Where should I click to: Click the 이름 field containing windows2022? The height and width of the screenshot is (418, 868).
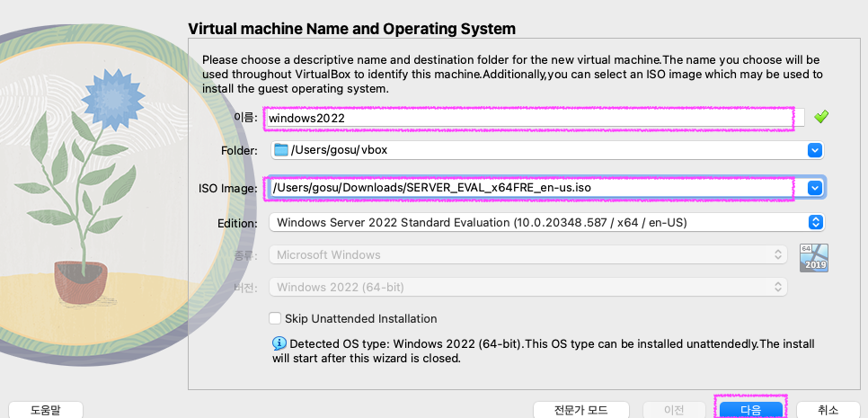(535, 118)
